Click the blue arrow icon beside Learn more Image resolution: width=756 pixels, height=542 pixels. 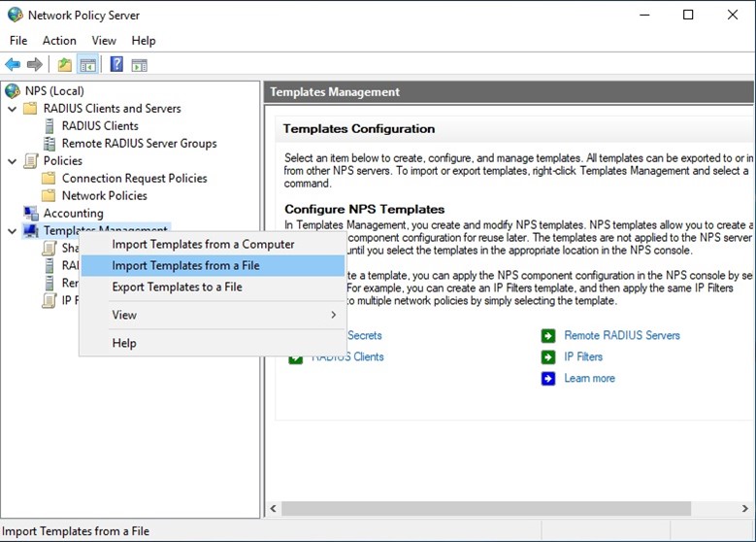click(548, 379)
